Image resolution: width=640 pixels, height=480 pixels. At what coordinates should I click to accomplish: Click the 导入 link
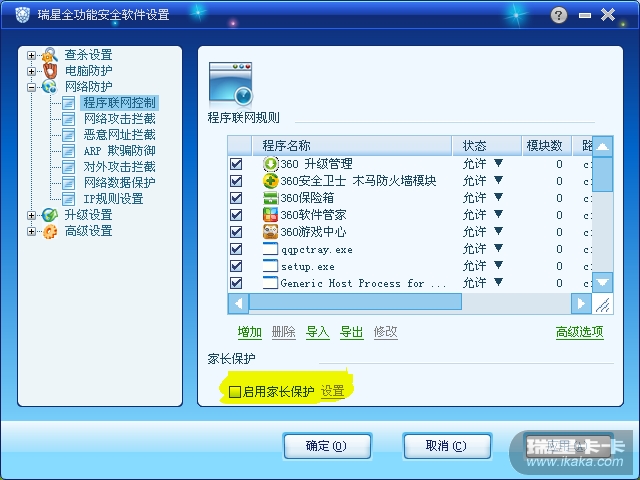(x=318, y=332)
